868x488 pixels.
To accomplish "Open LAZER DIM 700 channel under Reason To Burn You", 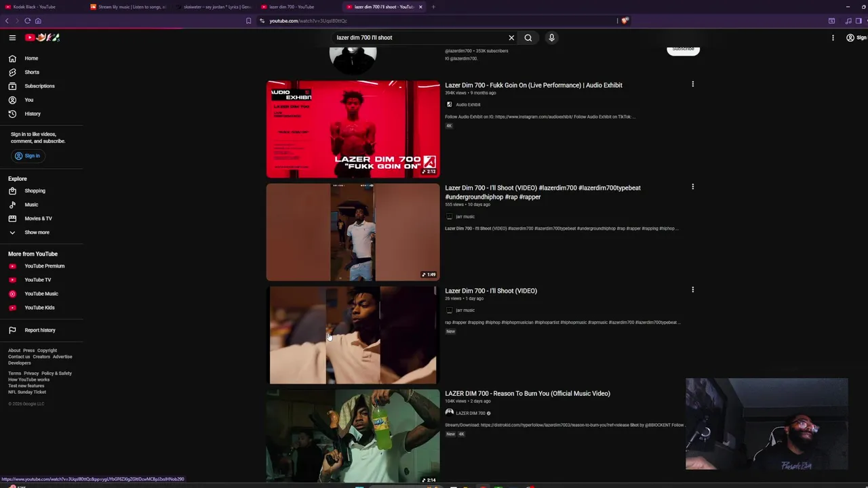I will [471, 413].
